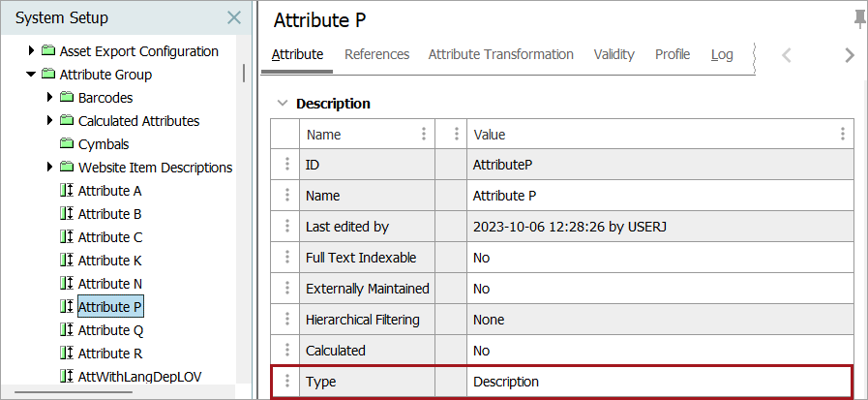This screenshot has height=400, width=868.
Task: Click the Cymbals folder icon
Action: (67, 144)
